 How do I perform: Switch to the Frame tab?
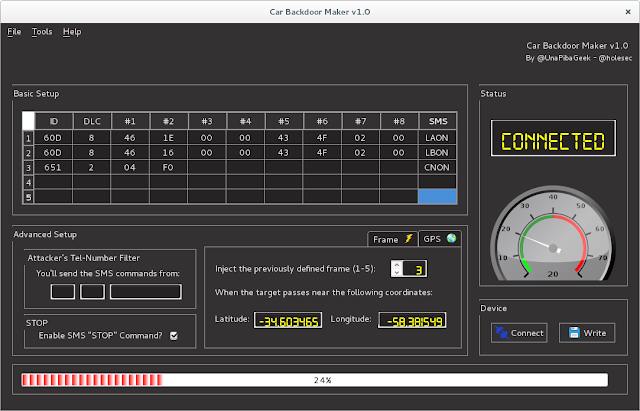click(393, 239)
